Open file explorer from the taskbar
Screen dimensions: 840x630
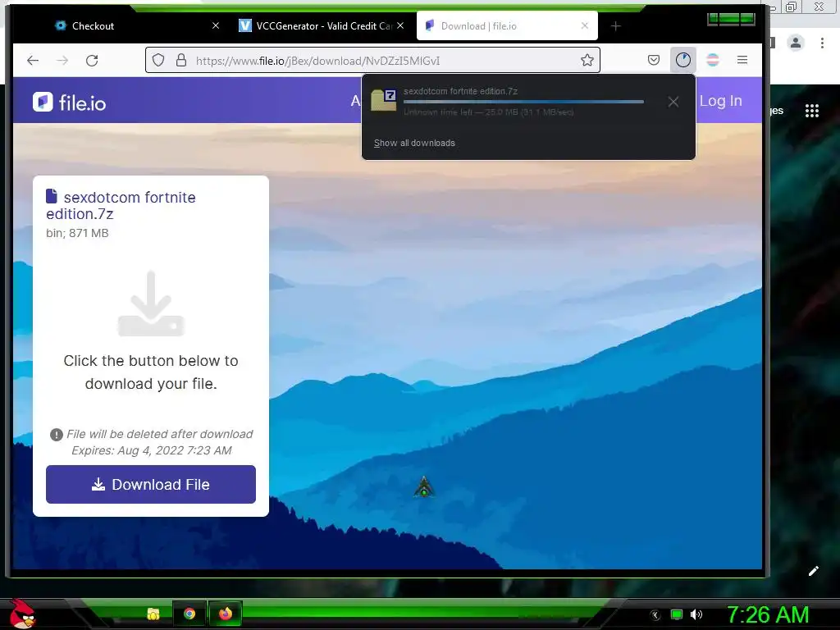pos(153,614)
